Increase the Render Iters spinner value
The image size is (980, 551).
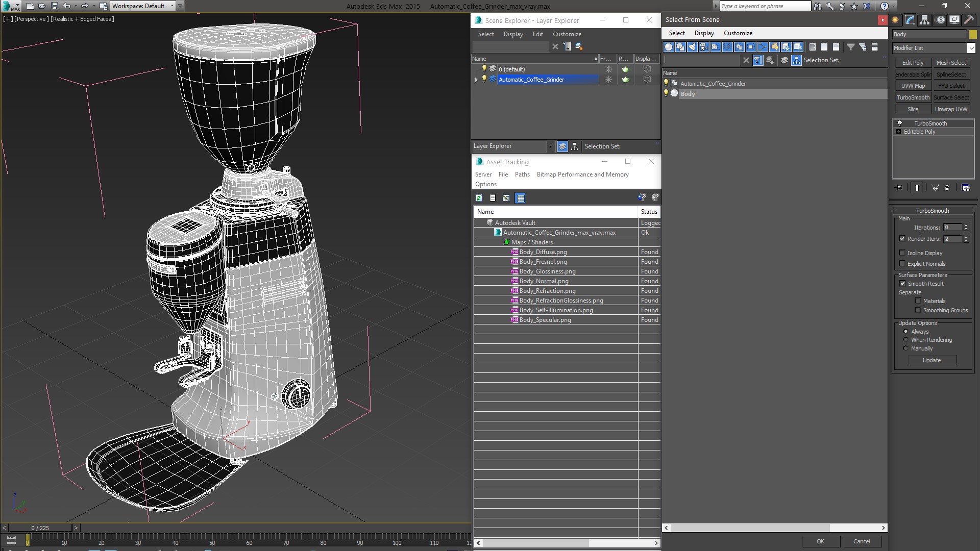point(966,237)
